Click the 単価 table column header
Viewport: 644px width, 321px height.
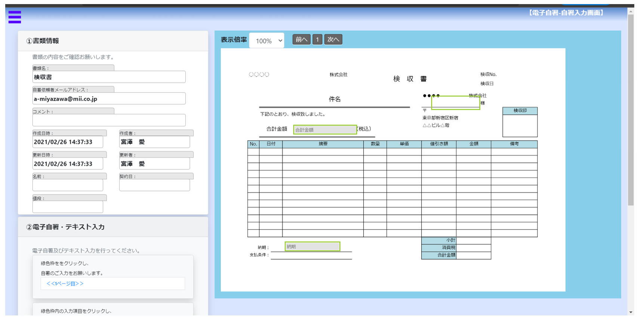pyautogui.click(x=404, y=144)
